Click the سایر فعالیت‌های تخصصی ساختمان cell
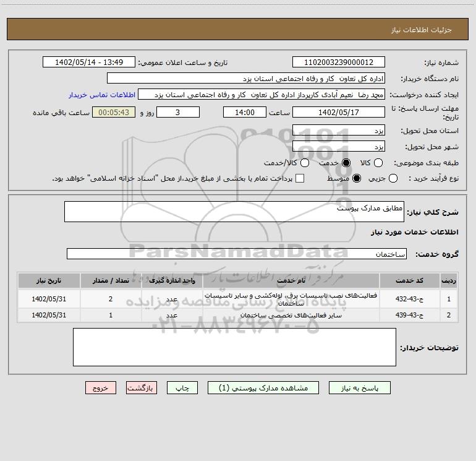Screen dimensions: 476x461 pyautogui.click(x=291, y=315)
